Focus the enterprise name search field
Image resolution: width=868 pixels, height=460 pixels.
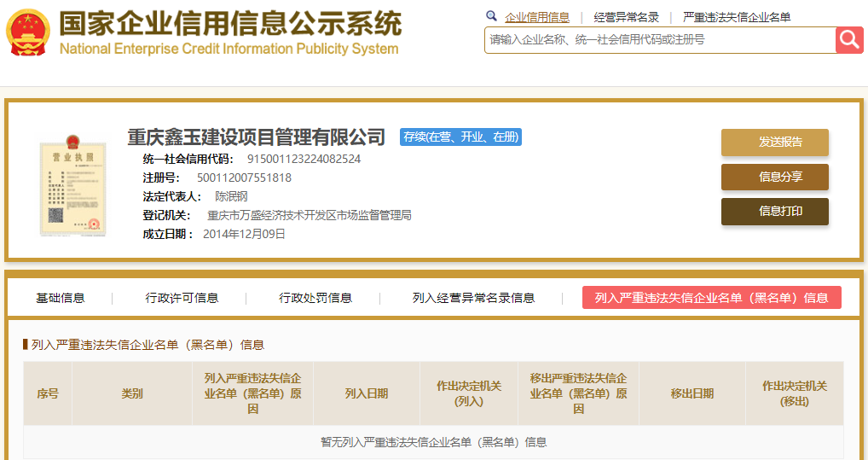click(660, 40)
